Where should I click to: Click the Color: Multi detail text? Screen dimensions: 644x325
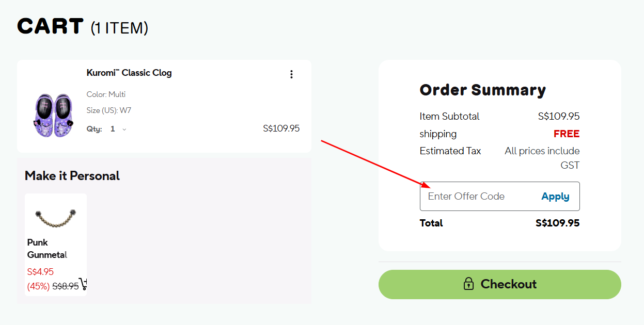pyautogui.click(x=106, y=94)
